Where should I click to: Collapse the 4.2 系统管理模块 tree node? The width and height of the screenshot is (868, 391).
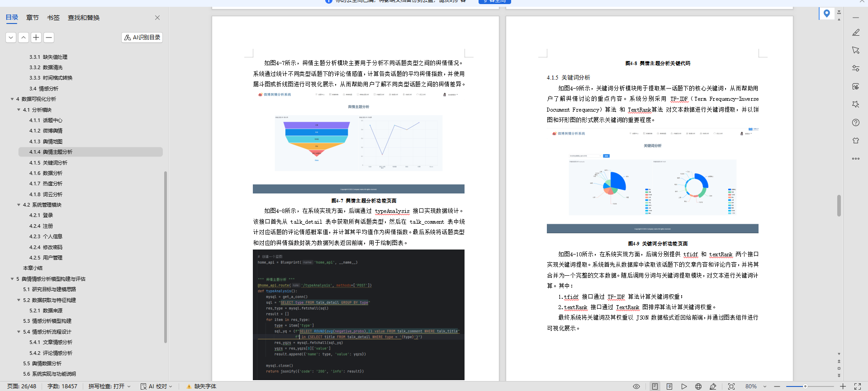coord(19,205)
